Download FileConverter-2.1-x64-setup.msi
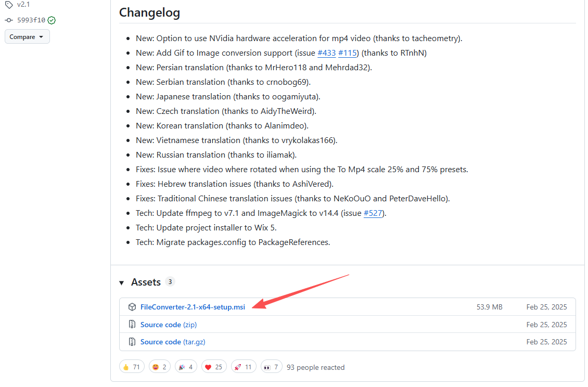The image size is (588, 387). (193, 307)
